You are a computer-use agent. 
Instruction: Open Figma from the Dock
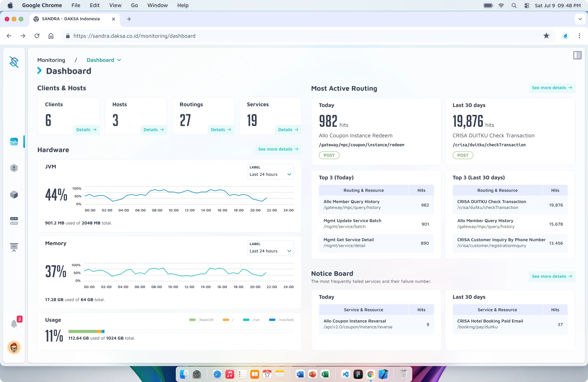[x=358, y=374]
